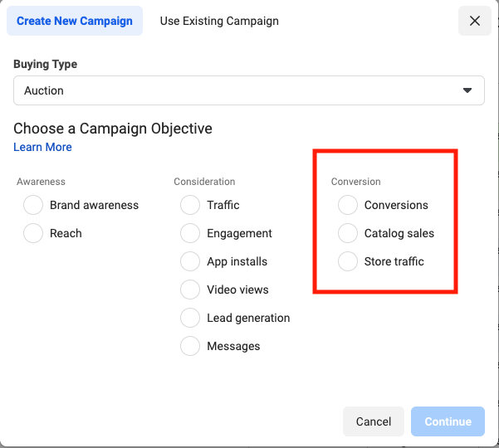The width and height of the screenshot is (499, 448).
Task: Select the Video views objective
Action: tap(190, 290)
